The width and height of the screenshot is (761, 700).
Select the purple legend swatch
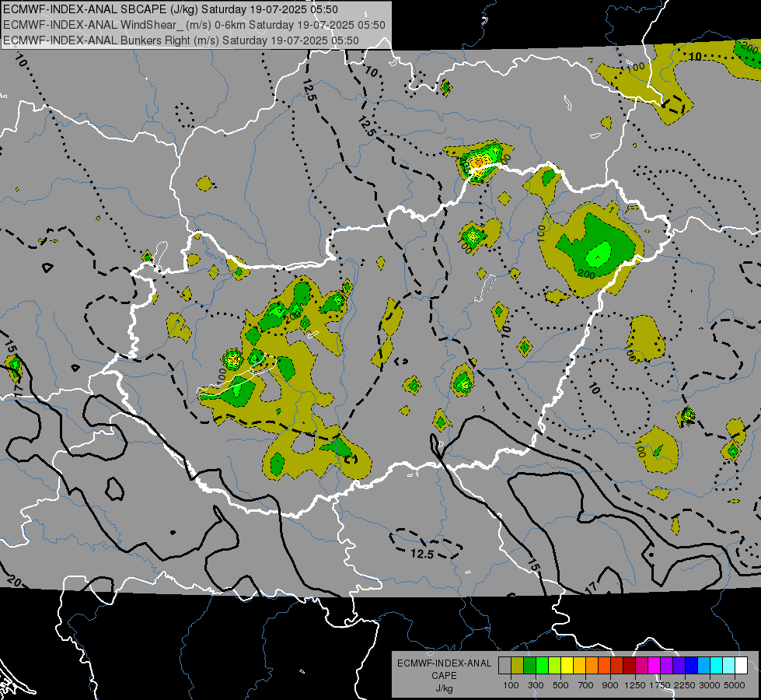667,665
